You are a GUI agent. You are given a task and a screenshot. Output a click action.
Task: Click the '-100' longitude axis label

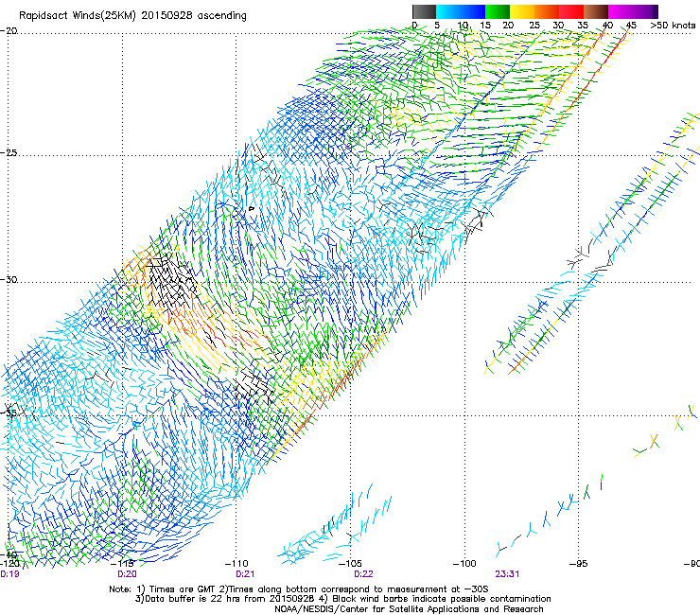coord(464,564)
